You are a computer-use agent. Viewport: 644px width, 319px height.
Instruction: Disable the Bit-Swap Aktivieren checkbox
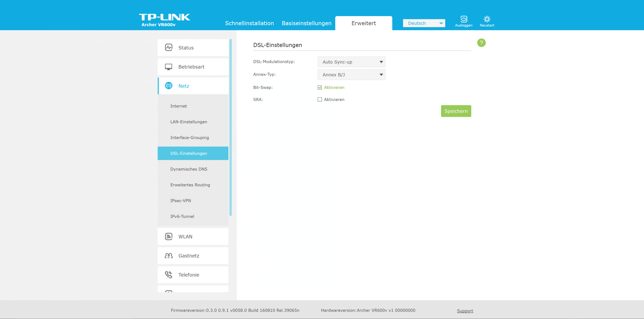[x=320, y=88]
